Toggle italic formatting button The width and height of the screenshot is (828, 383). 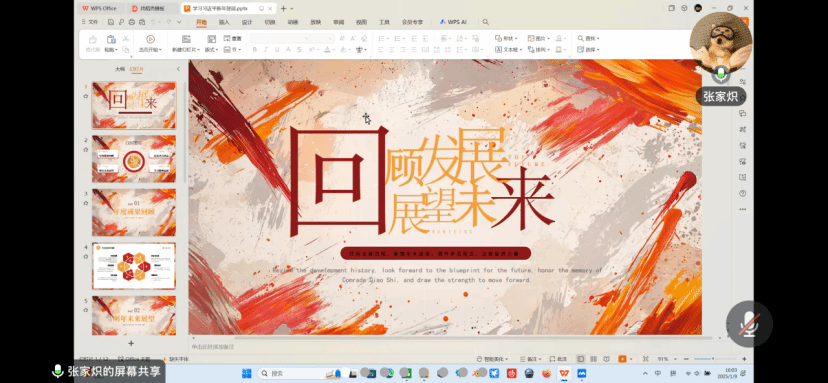265,50
